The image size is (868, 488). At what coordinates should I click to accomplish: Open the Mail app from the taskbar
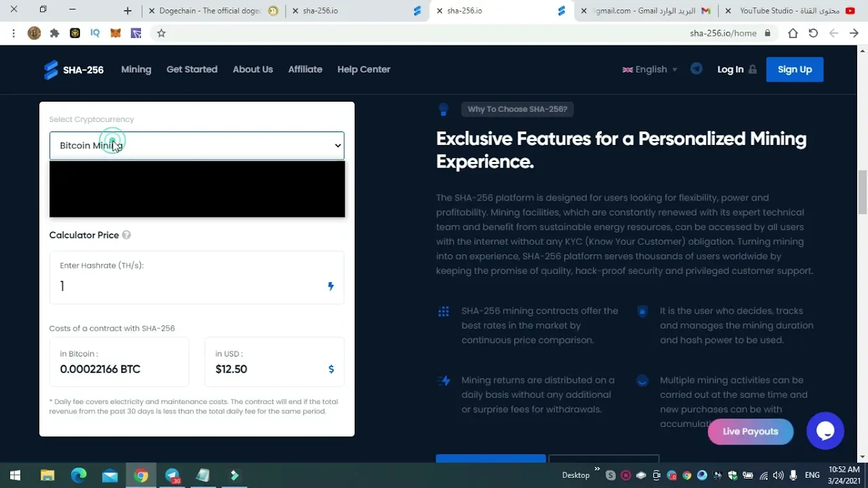[110, 475]
